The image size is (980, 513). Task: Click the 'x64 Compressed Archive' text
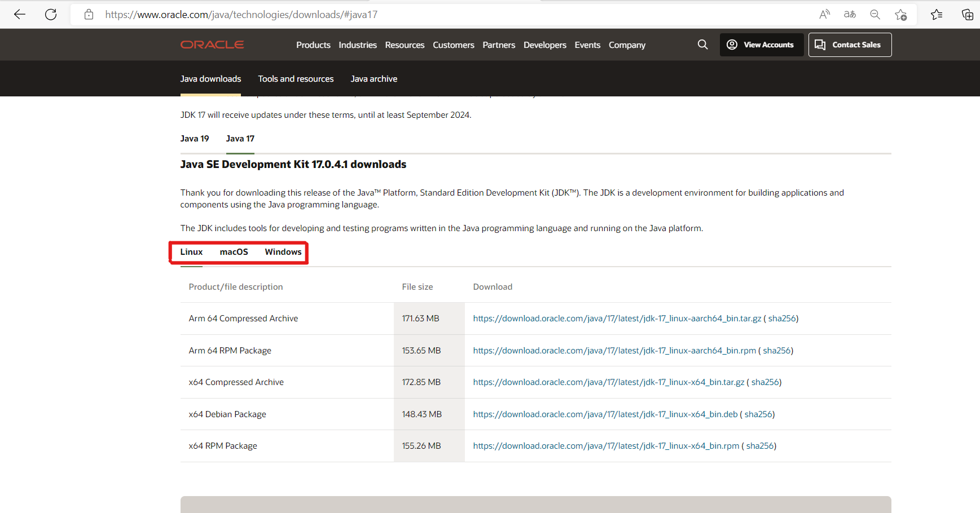(236, 382)
